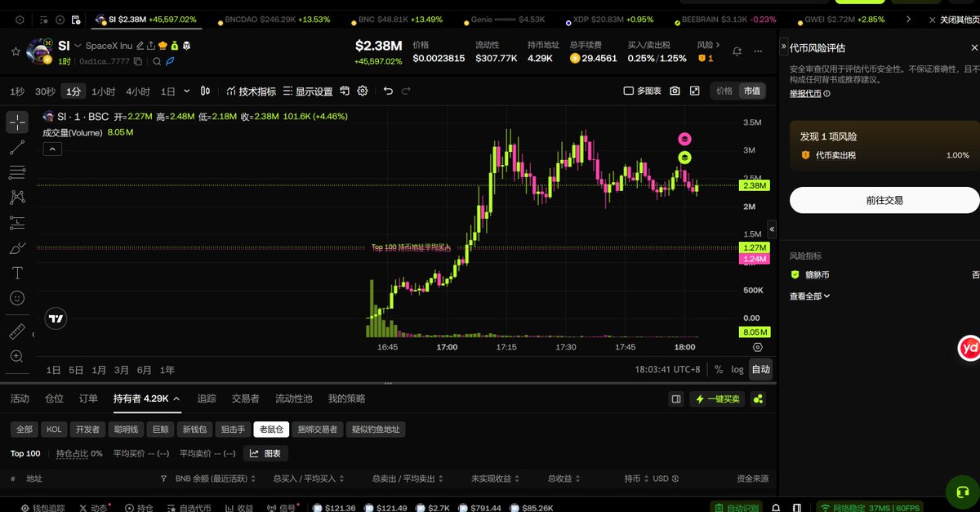Open the candlestick chart type selector

tap(205, 91)
